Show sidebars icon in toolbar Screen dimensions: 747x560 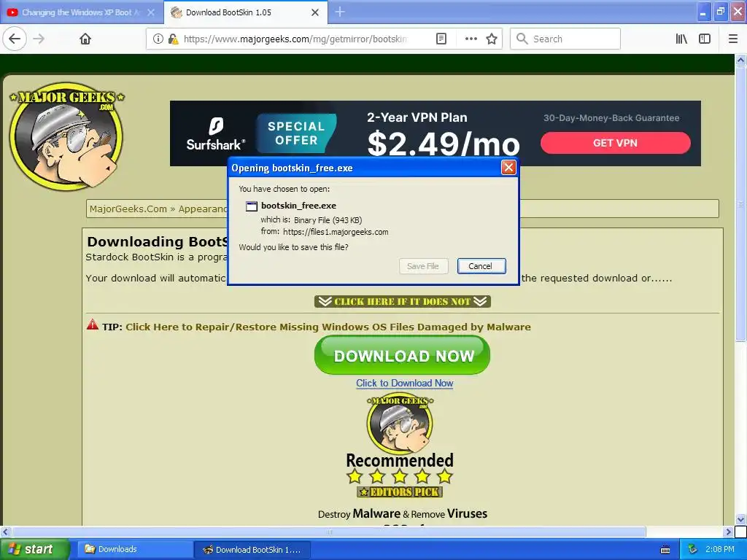705,39
